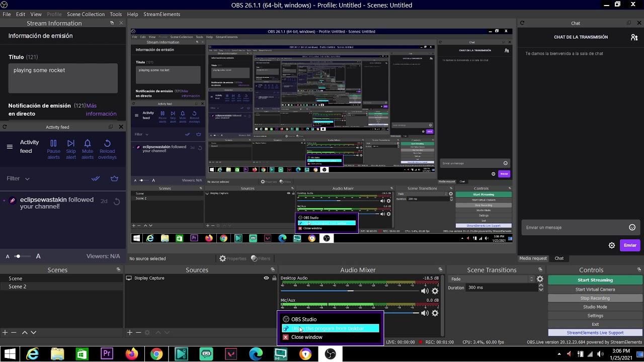644x362 pixels.
Task: Increase transition duration with up arrow
Action: point(541,286)
